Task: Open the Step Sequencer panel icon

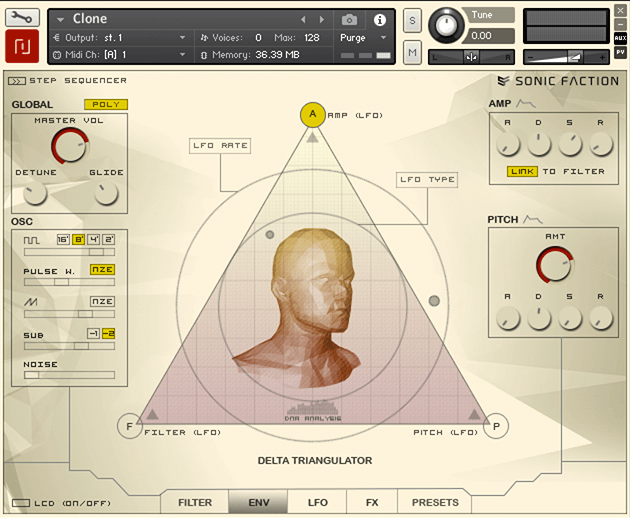Action: point(17,80)
